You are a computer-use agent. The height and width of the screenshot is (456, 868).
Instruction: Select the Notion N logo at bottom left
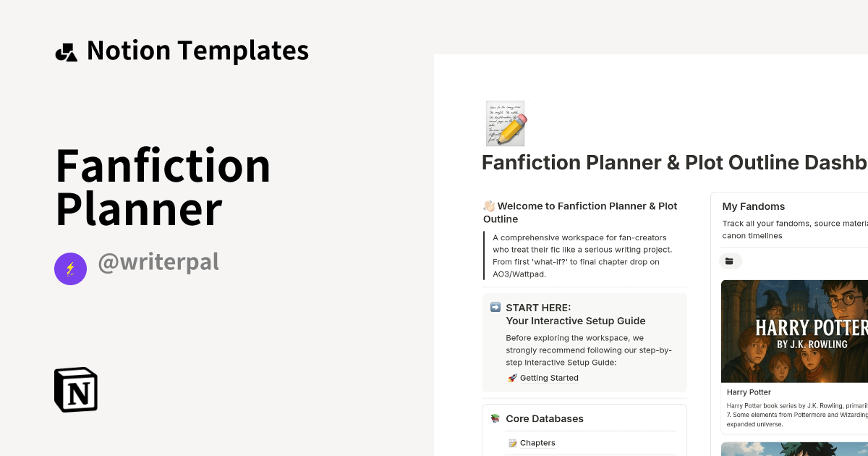tap(75, 389)
